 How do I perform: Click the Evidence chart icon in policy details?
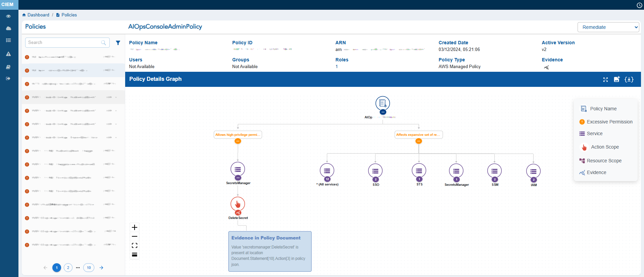(x=546, y=67)
